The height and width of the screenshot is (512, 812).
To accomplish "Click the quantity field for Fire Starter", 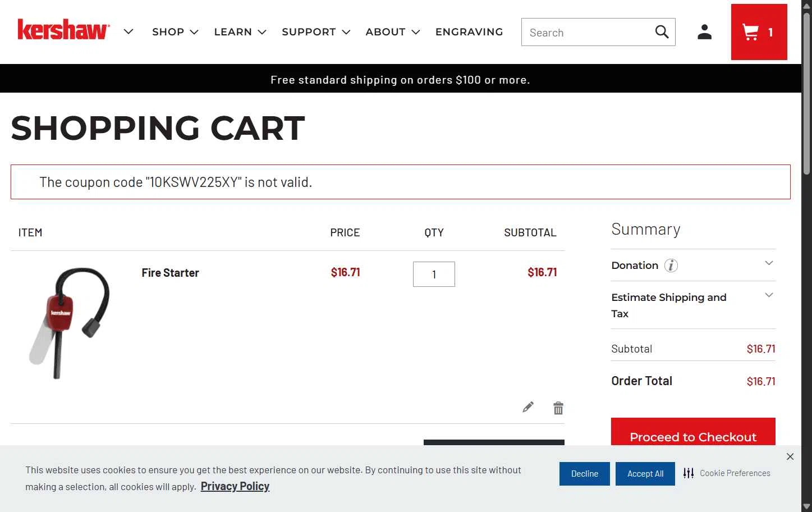I will click(434, 274).
